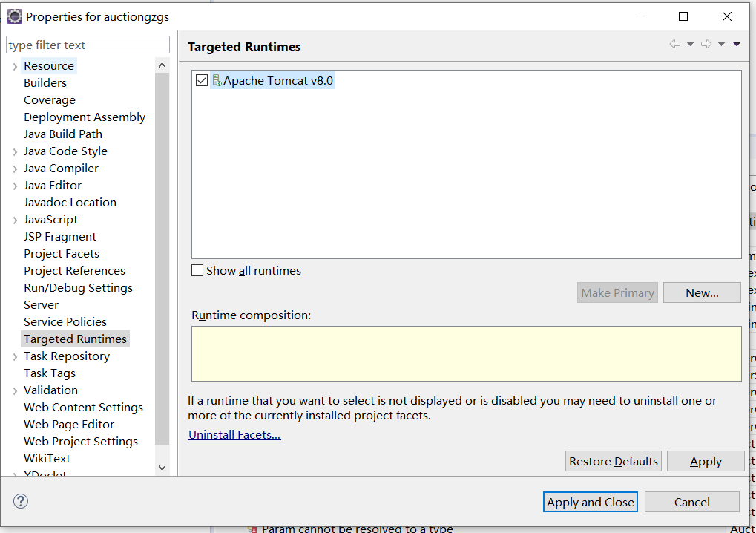Expand the Resource tree node
Viewport: 756px width, 533px height.
pyautogui.click(x=15, y=66)
